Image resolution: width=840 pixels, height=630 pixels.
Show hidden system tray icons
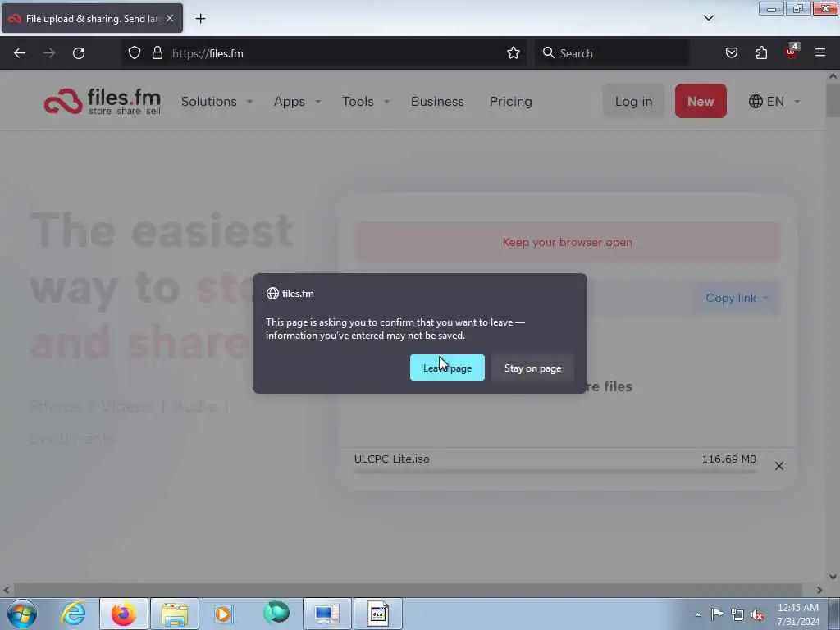coord(697,614)
